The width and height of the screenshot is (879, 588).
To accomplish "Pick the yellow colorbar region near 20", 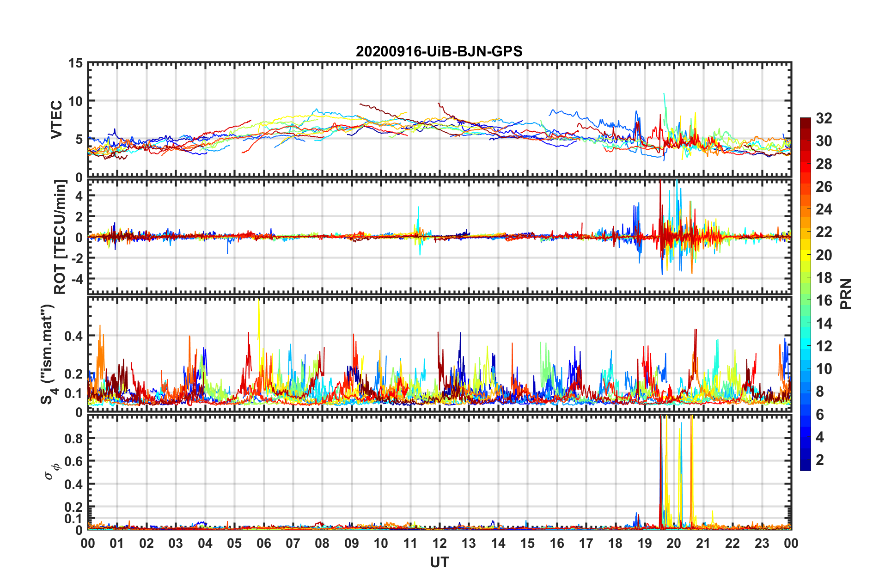I will click(x=805, y=255).
